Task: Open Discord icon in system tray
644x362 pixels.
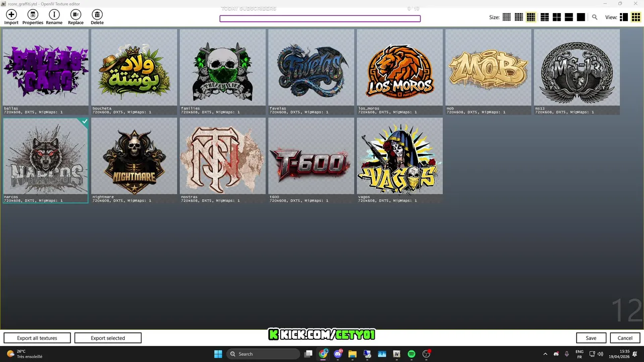Action: [556, 354]
